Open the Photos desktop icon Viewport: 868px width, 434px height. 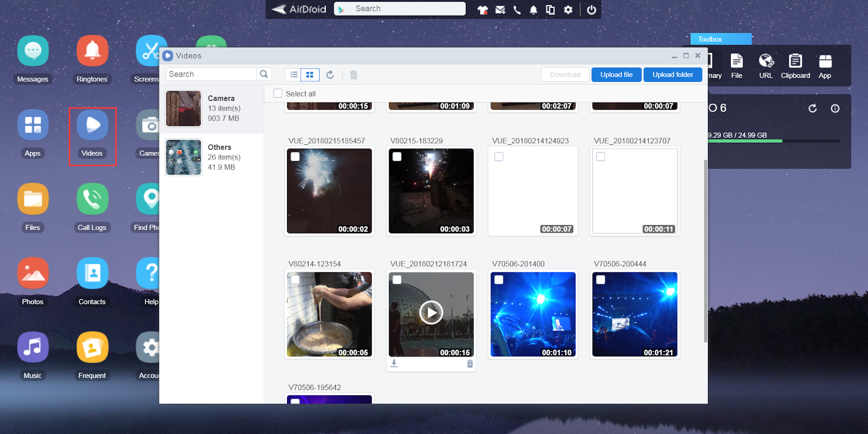(x=33, y=273)
